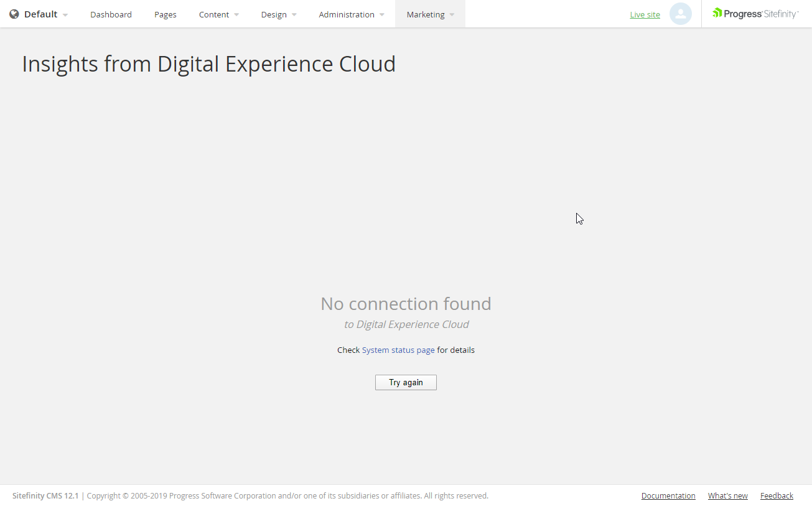Click the globe icon beside Default
The image size is (812, 506).
14,14
